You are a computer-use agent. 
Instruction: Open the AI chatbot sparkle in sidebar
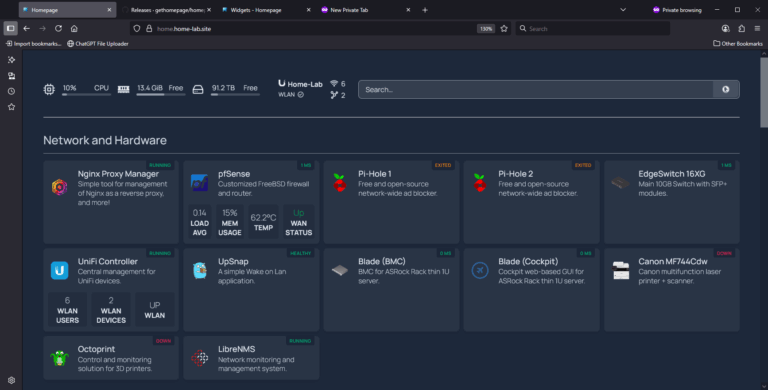pos(11,60)
